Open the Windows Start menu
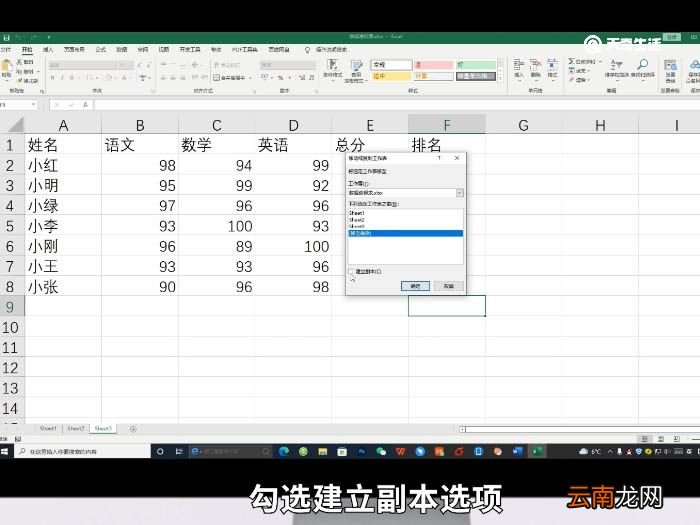The image size is (700, 525). point(4,451)
